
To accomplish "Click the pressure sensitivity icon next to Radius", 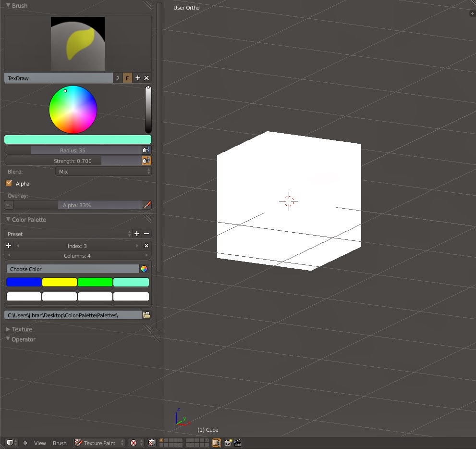I will coord(146,149).
